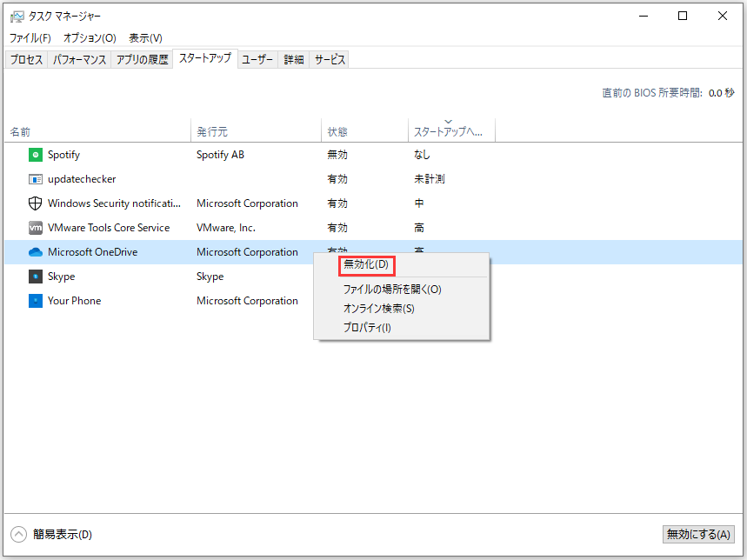The image size is (747, 560).
Task: Open the スタートアップへの影響 column sort arrow
Action: pos(450,123)
